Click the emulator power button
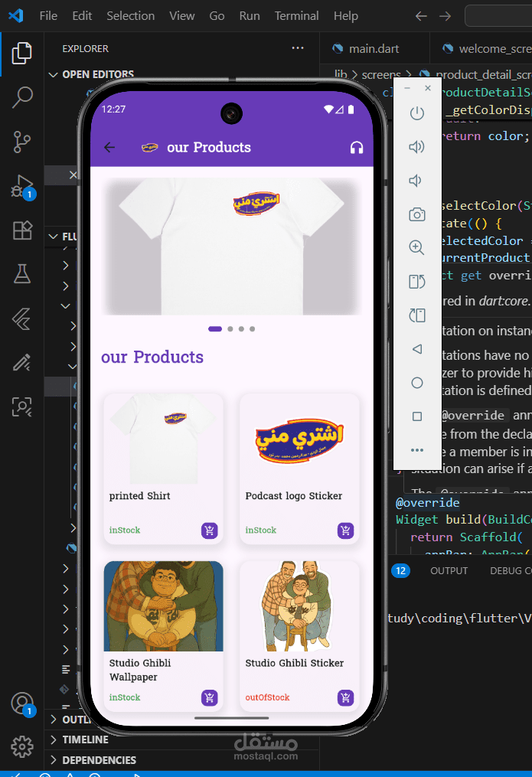 pos(416,114)
